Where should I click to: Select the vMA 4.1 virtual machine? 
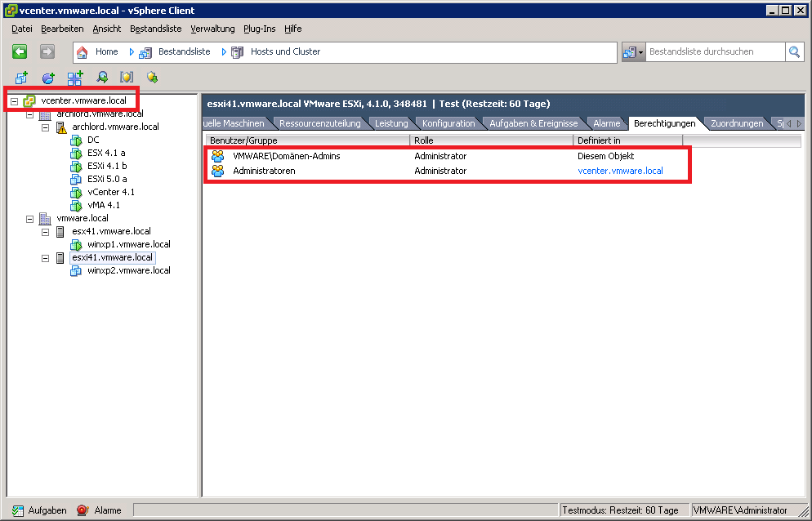pos(104,205)
